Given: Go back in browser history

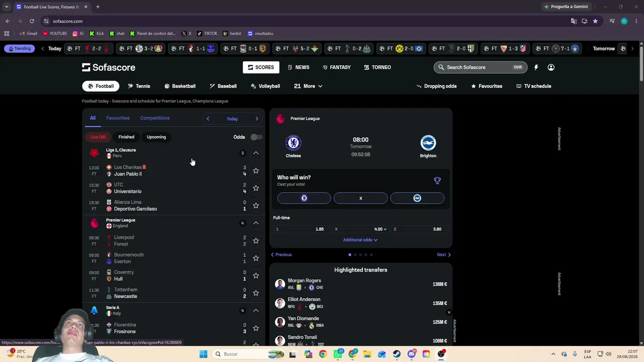Looking at the screenshot, I should pos(8,21).
